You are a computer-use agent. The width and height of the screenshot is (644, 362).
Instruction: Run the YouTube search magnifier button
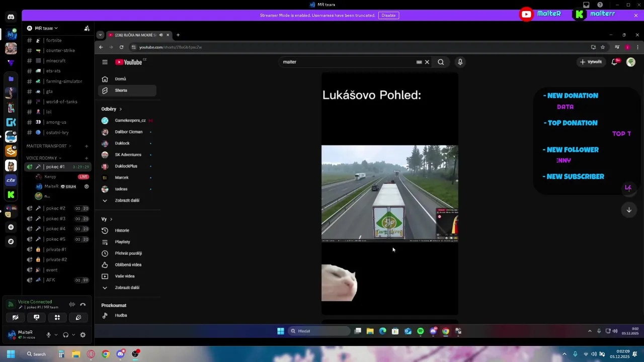(441, 62)
